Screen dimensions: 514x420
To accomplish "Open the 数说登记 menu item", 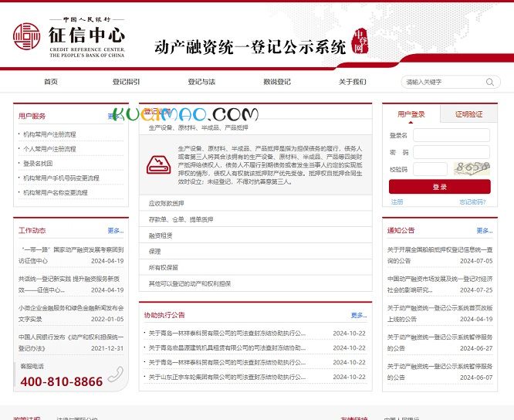I will [277, 82].
